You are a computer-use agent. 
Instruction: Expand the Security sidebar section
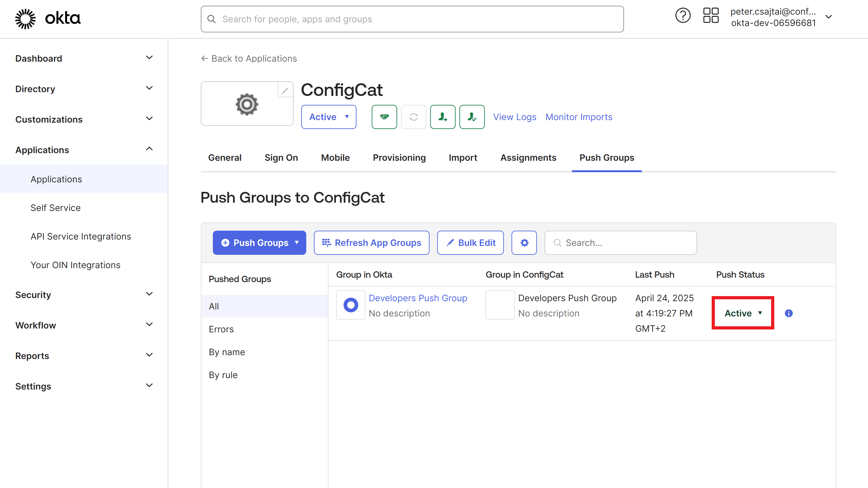[x=149, y=294]
